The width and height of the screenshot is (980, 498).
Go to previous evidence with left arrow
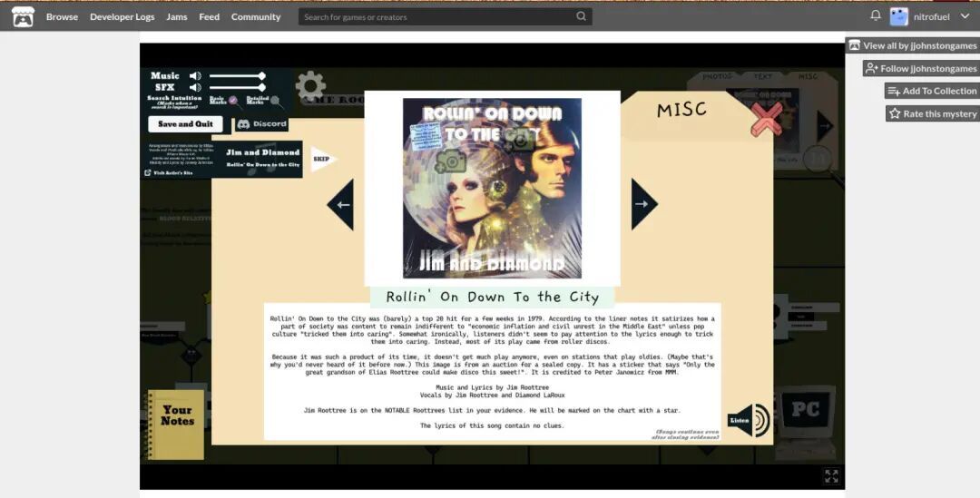coord(341,204)
